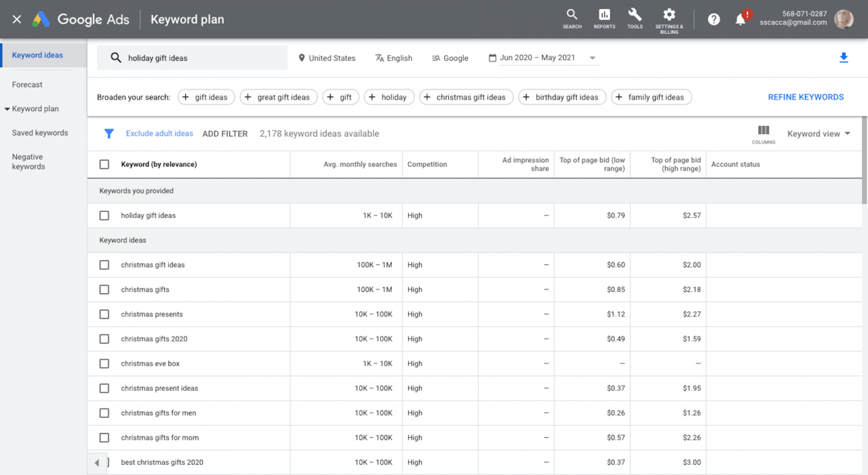Open Settings & Billing
Image resolution: width=868 pixels, height=475 pixels.
(669, 18)
